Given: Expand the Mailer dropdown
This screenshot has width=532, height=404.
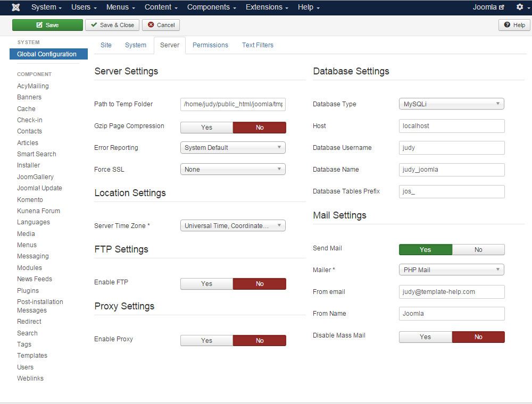Looking at the screenshot, I should pos(452,270).
